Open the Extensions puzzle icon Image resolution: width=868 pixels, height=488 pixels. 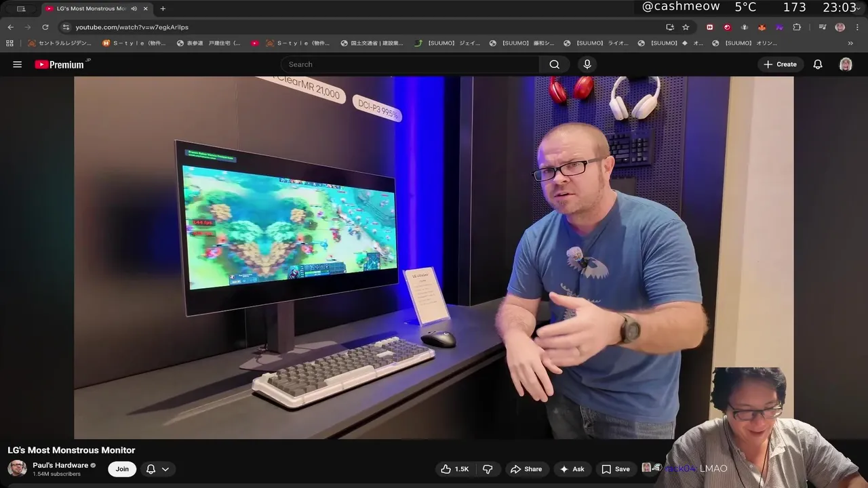797,27
